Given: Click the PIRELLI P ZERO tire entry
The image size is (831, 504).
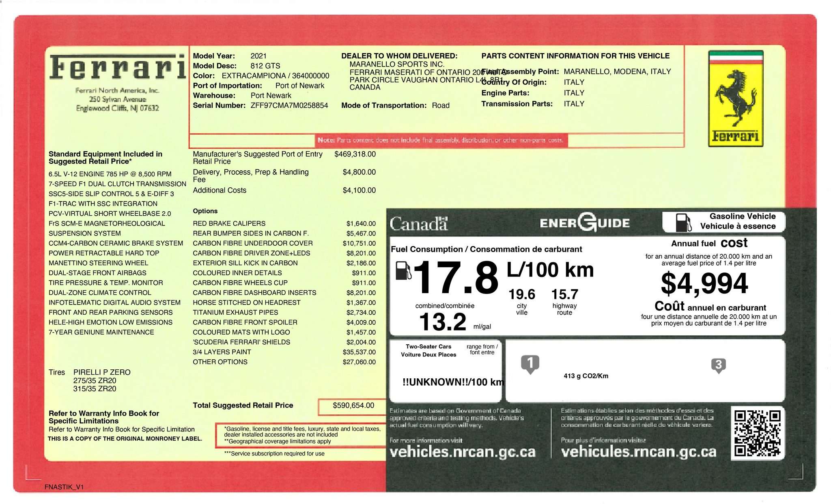Looking at the screenshot, I should pyautogui.click(x=102, y=372).
